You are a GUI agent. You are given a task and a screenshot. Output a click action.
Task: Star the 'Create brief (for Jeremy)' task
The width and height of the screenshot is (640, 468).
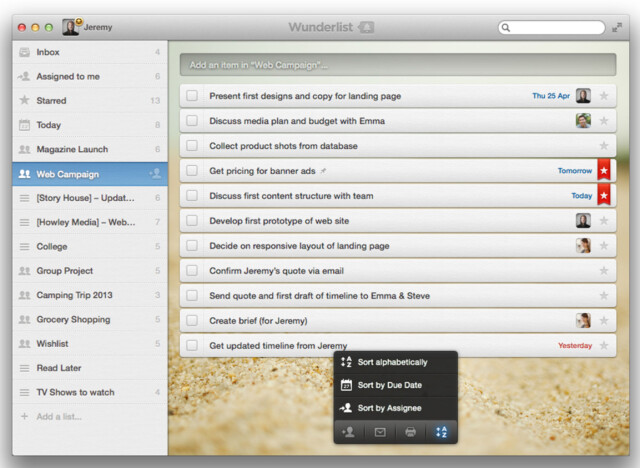click(x=604, y=321)
